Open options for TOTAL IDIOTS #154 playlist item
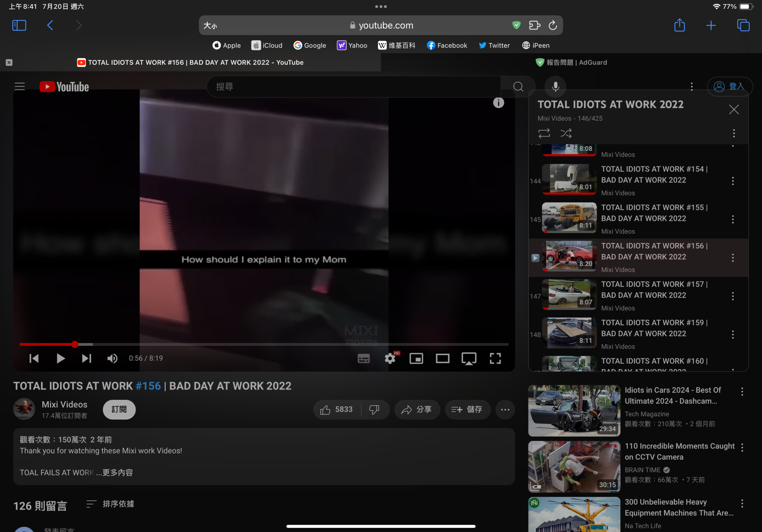 coord(733,181)
